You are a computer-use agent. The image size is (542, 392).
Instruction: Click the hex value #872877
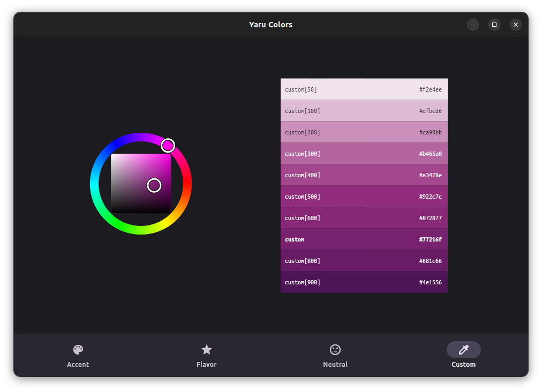(x=431, y=218)
